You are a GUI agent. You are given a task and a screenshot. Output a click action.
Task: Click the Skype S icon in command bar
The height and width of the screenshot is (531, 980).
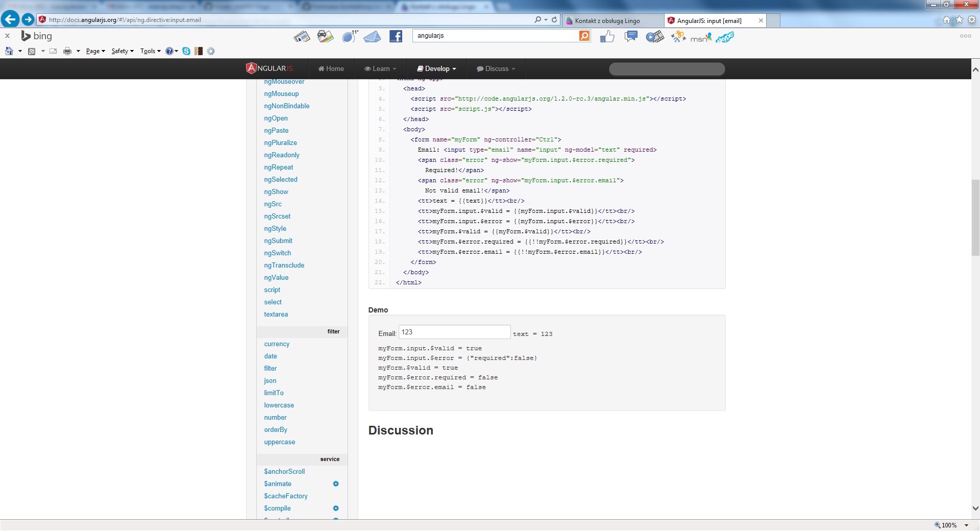pyautogui.click(x=186, y=51)
